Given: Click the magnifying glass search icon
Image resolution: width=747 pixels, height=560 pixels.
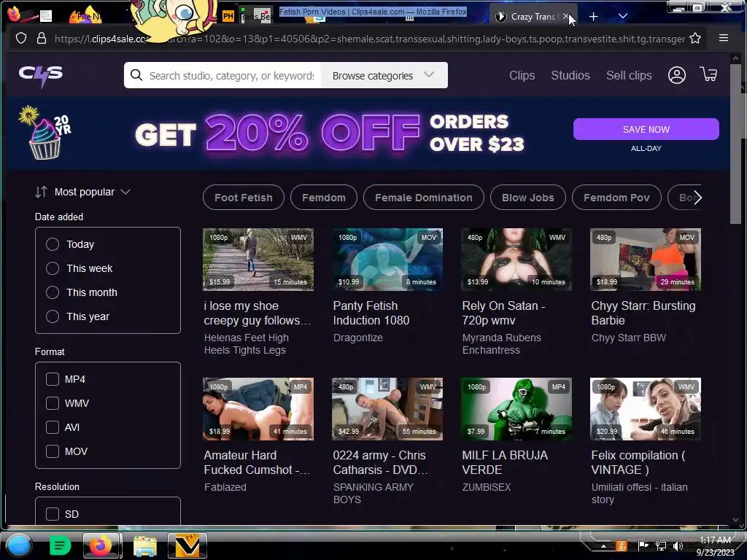Looking at the screenshot, I should pos(136,75).
